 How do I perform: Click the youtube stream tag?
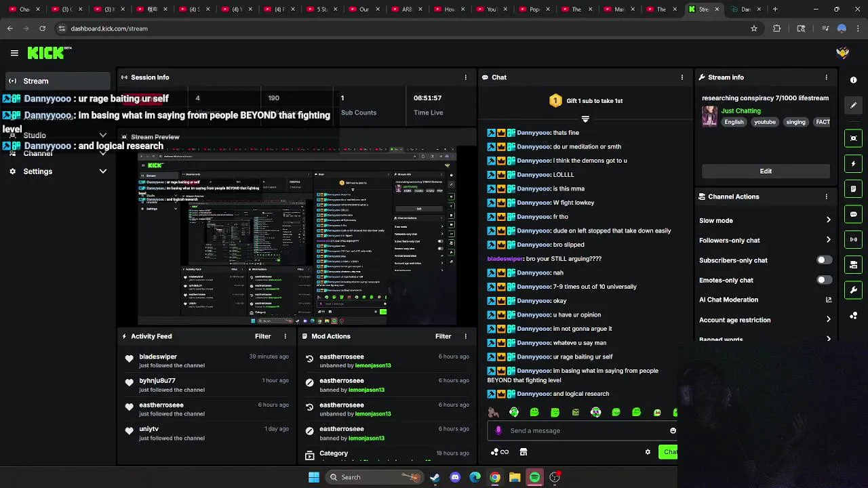764,122
